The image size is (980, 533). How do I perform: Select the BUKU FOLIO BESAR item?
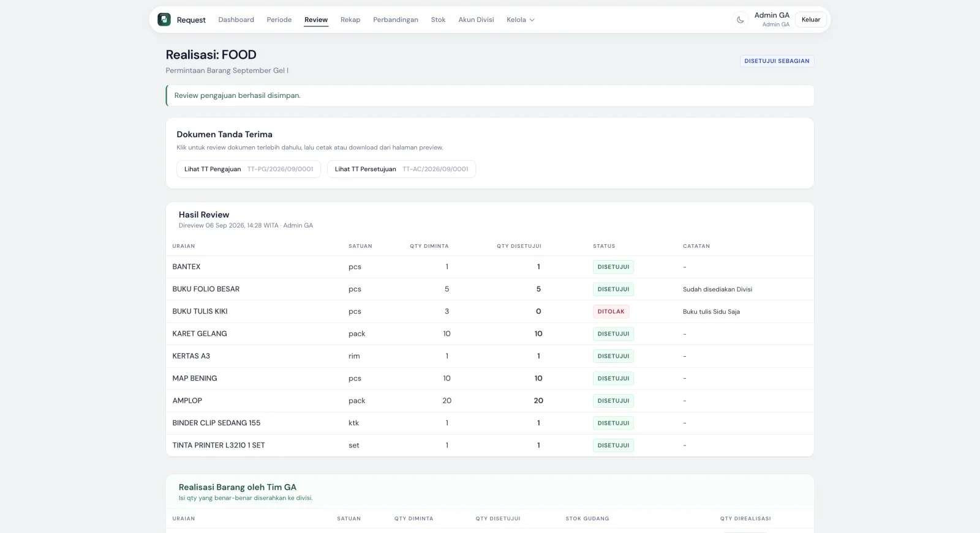point(206,289)
